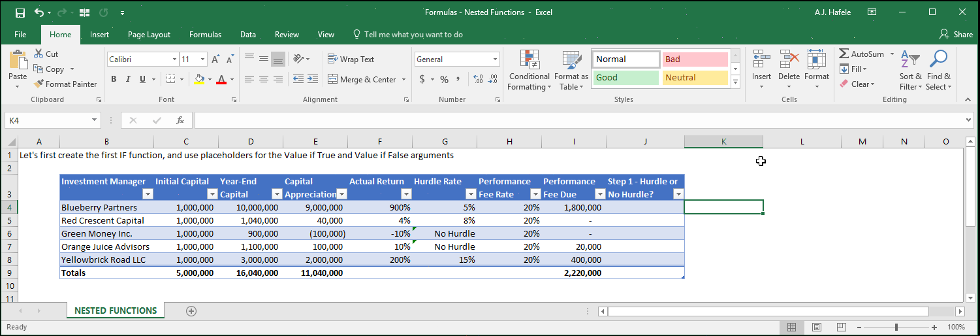Click the Undo arrow in title bar
This screenshot has width=980, height=336.
(39, 12)
